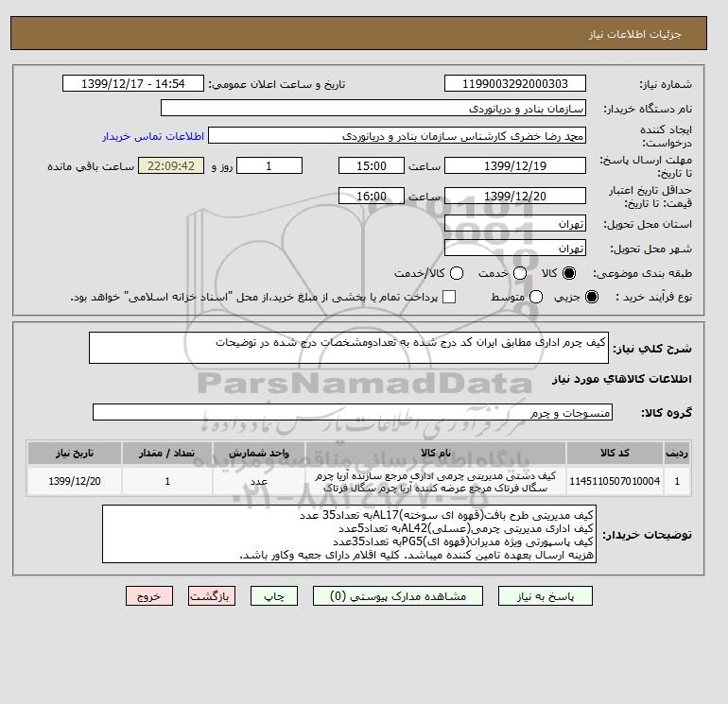Viewport: 728px width, 704px height.
Task: Click the اطلاعات کالاهای مورد نیاز heading
Action: [x=622, y=379]
